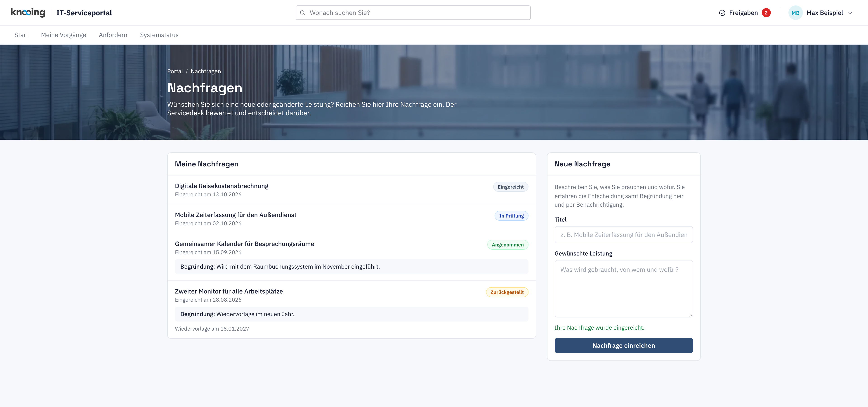Click the Eingereicht status badge
The height and width of the screenshot is (407, 868).
[x=510, y=187]
